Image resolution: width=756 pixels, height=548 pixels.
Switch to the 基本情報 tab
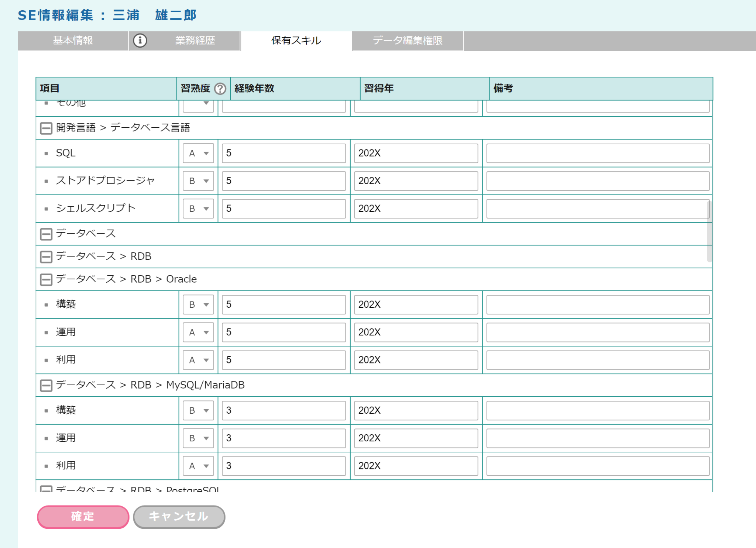click(73, 41)
